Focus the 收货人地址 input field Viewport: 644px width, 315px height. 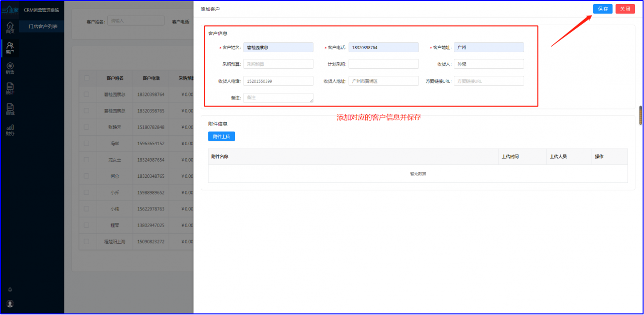[383, 81]
